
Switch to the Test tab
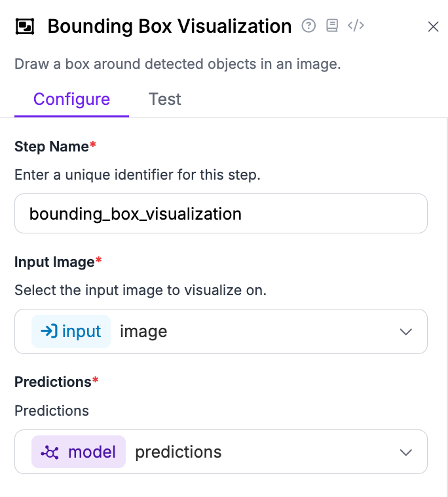pos(164,99)
